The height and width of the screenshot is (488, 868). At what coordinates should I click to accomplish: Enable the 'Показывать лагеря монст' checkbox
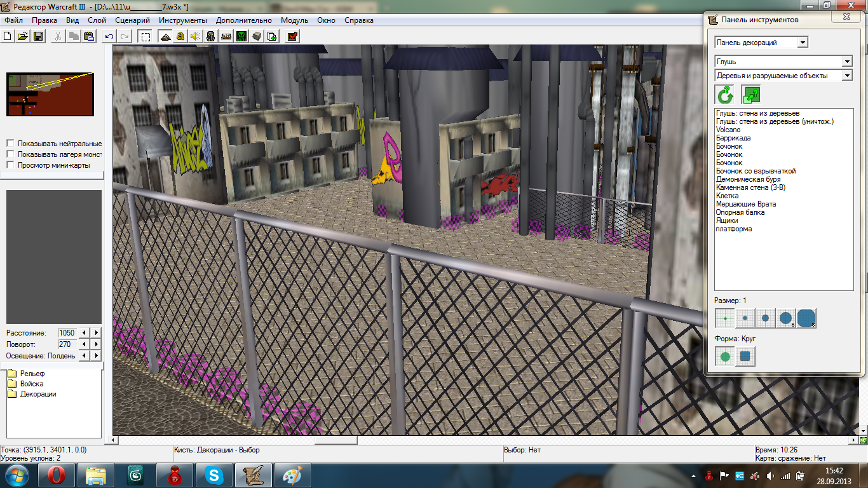10,154
